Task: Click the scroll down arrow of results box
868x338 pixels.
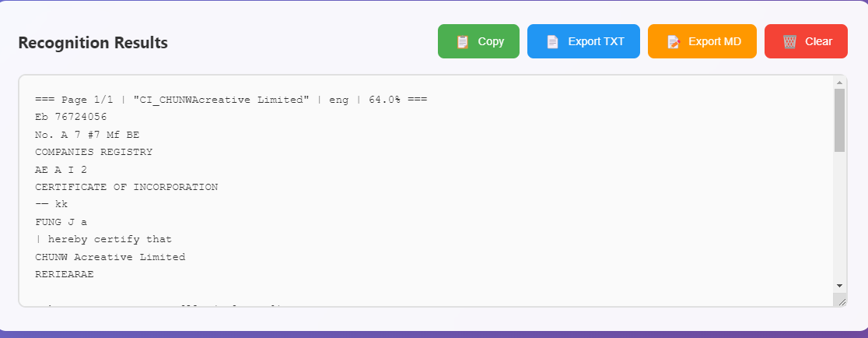Action: [x=839, y=286]
